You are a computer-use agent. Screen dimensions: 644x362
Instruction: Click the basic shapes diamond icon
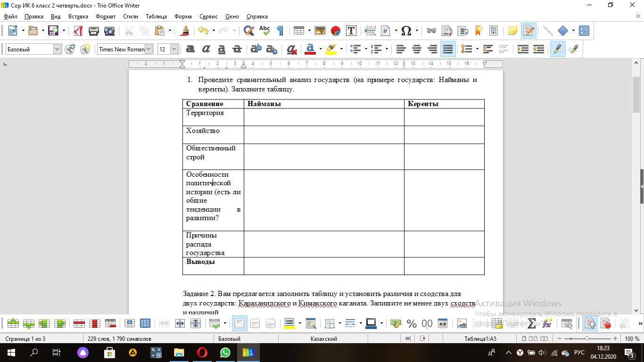point(563,31)
